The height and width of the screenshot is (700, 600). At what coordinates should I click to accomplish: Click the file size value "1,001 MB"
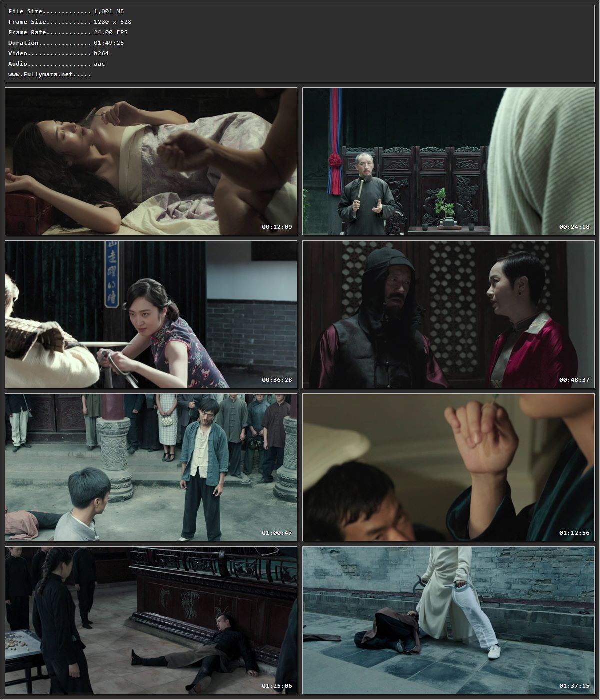pos(109,11)
